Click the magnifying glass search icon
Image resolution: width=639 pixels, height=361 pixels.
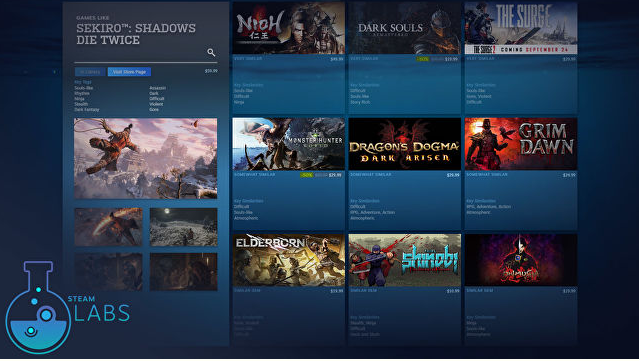click(211, 52)
